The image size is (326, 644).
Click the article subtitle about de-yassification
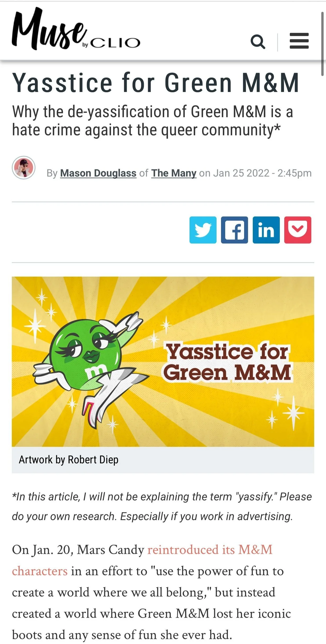153,121
